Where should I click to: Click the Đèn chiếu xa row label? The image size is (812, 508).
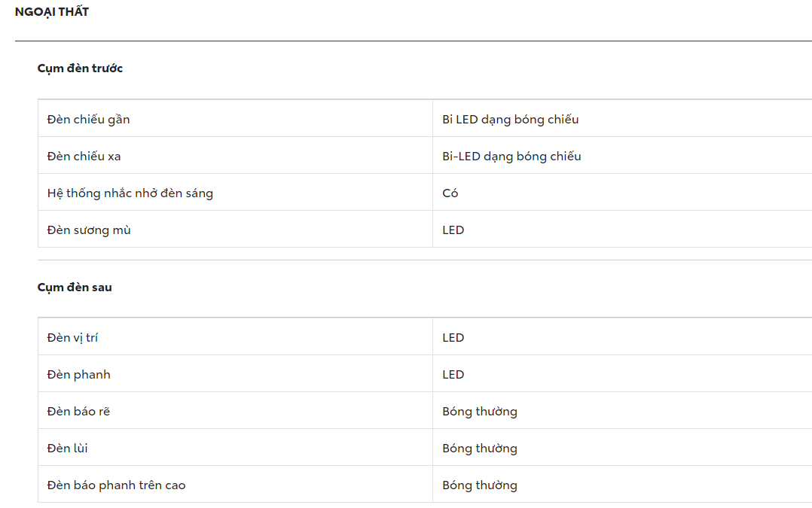coord(84,157)
